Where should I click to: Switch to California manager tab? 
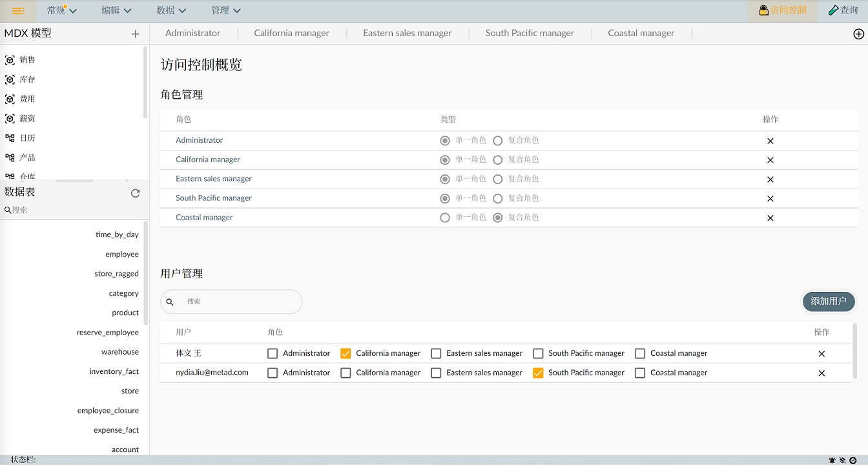point(291,33)
